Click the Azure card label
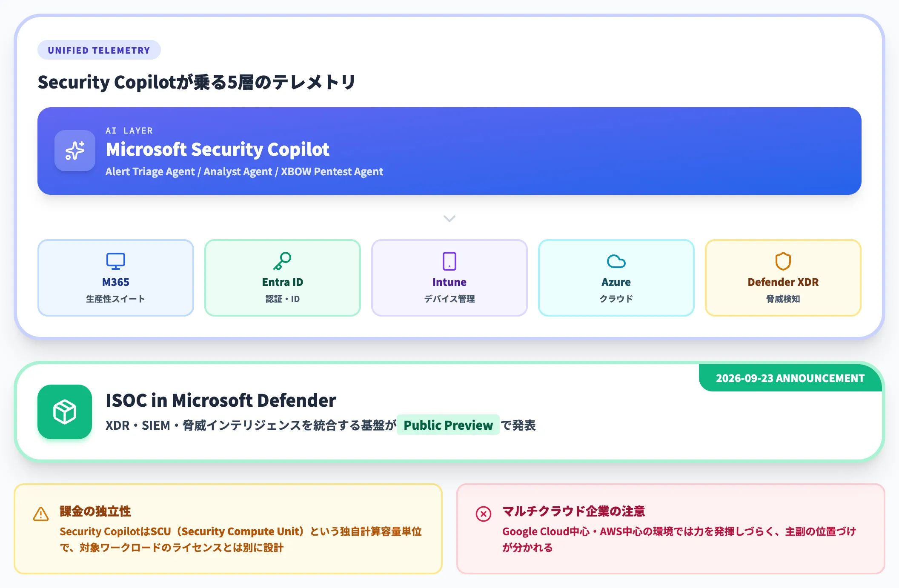This screenshot has height=588, width=899. tap(616, 282)
